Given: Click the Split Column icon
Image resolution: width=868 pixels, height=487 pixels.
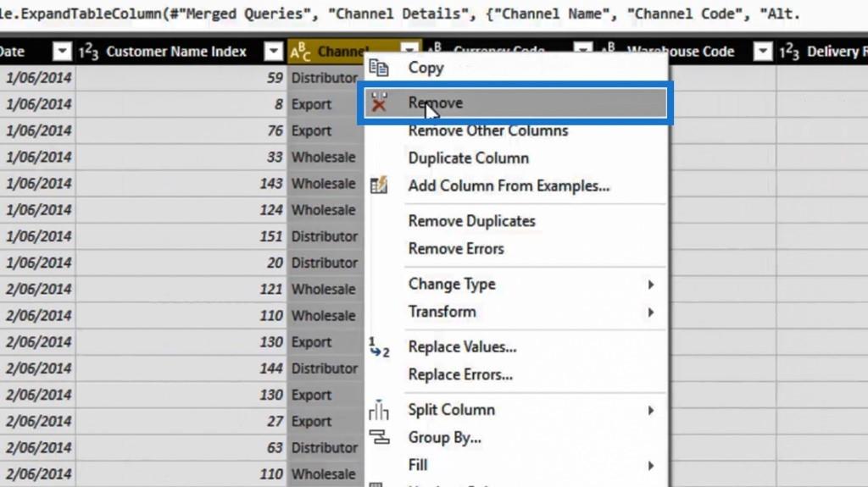Looking at the screenshot, I should (379, 411).
